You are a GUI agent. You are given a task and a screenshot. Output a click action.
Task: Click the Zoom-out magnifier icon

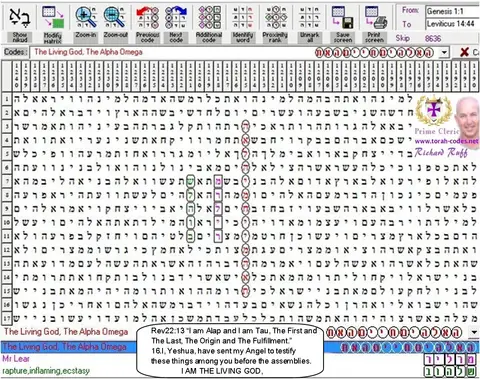(114, 17)
